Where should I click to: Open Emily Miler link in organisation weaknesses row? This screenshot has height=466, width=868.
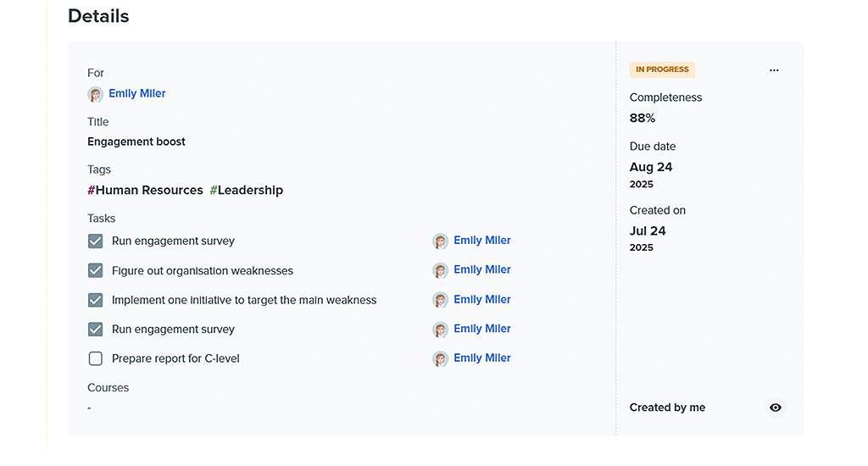tap(482, 269)
